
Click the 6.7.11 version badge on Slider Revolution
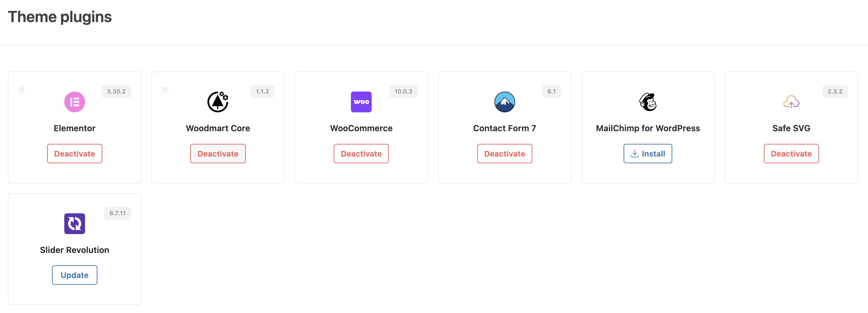118,213
